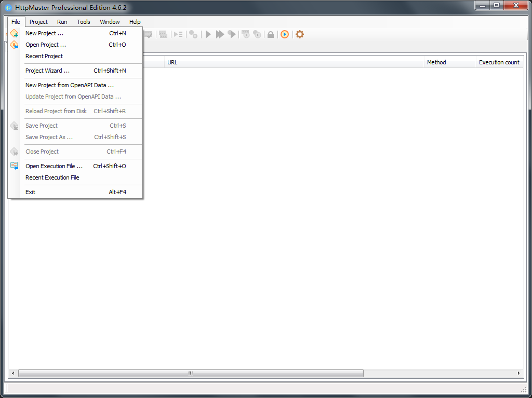This screenshot has height=398, width=532.
Task: Choose New Project … from File menu
Action: click(75, 33)
